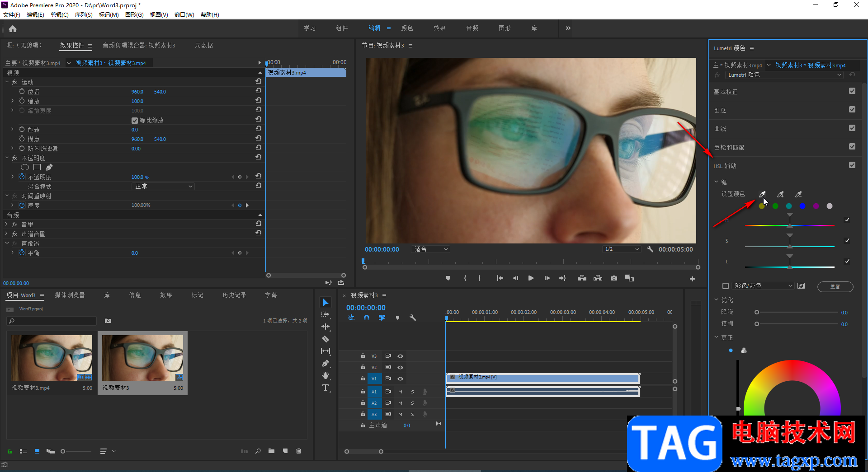Step back one frame in program monitor
The height and width of the screenshot is (472, 868).
[x=515, y=278]
